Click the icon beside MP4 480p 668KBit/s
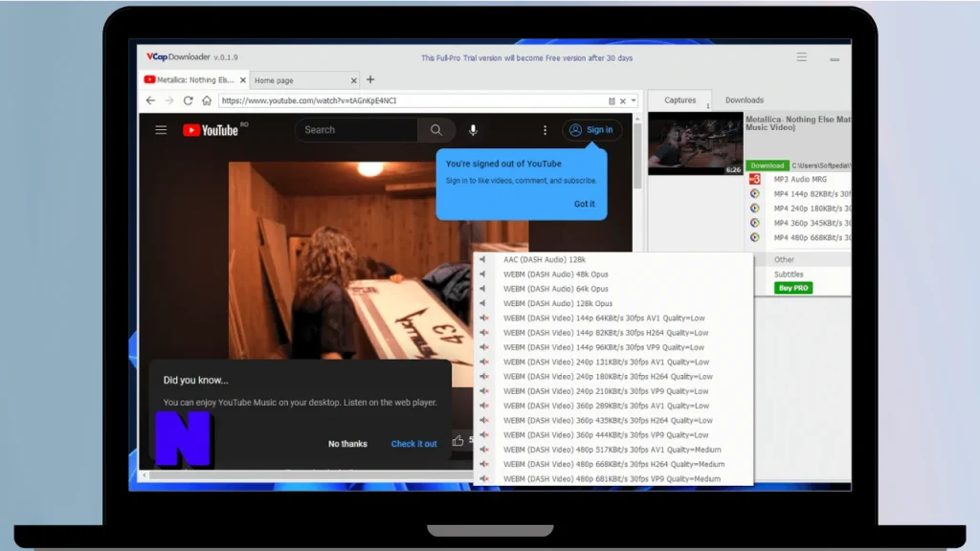This screenshot has height=551, width=980. point(755,237)
